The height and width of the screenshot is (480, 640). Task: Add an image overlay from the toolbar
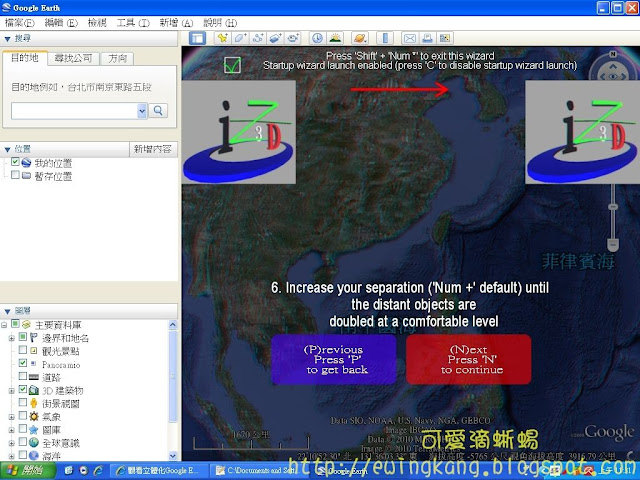point(275,38)
